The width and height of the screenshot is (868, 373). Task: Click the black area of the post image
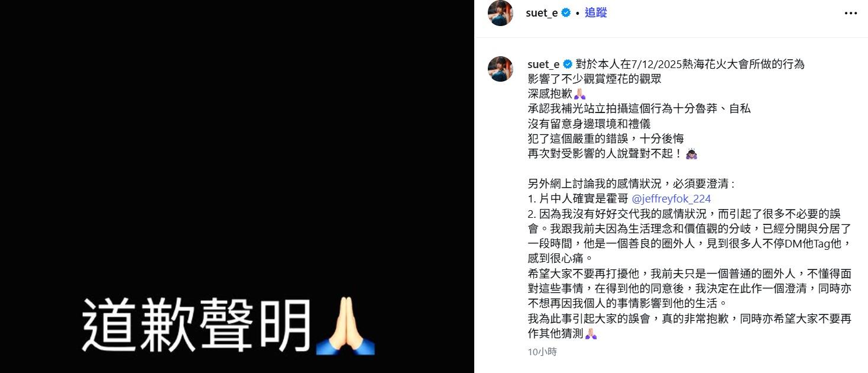[x=237, y=148]
